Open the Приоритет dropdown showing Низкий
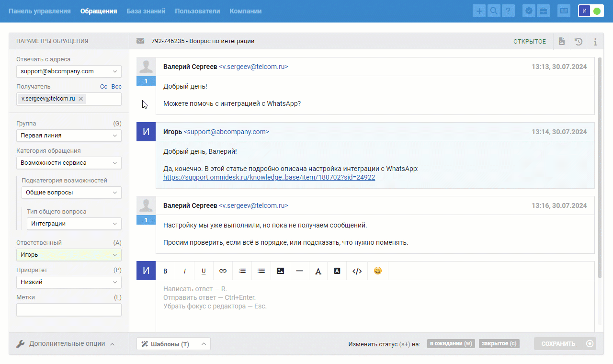The height and width of the screenshot is (364, 613). coord(69,282)
